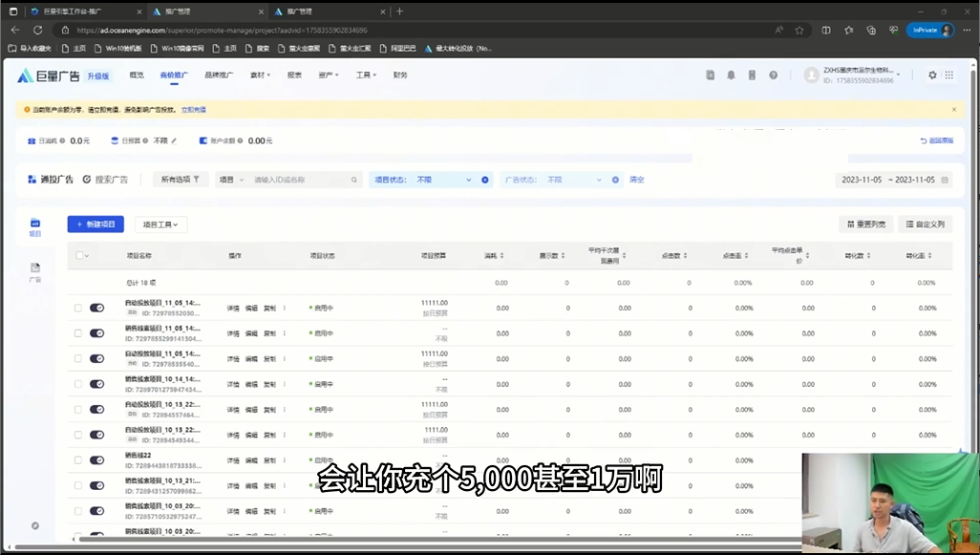Image resolution: width=980 pixels, height=555 pixels.
Task: Open the help question-mark icon
Action: point(773,75)
